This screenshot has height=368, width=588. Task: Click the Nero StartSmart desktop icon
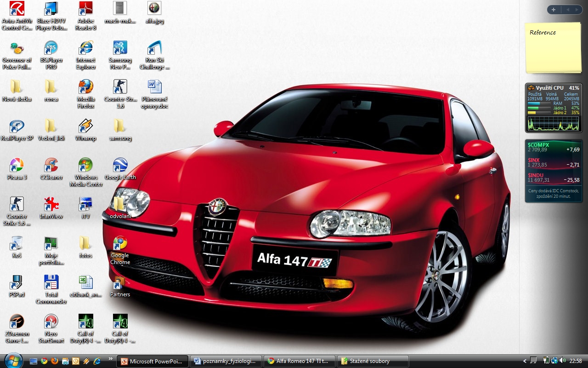click(x=51, y=322)
